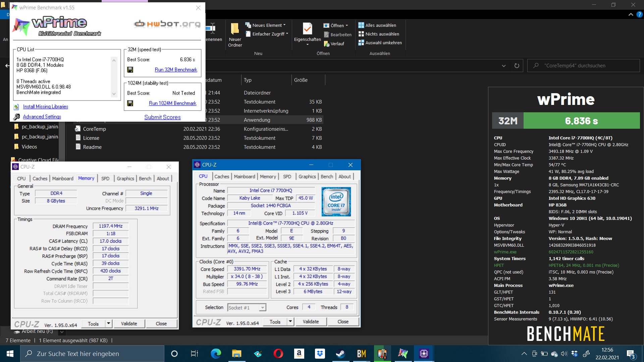This screenshot has height=362, width=644.
Task: Open Graphics tab in left CPU-Z window
Action: pyautogui.click(x=125, y=178)
